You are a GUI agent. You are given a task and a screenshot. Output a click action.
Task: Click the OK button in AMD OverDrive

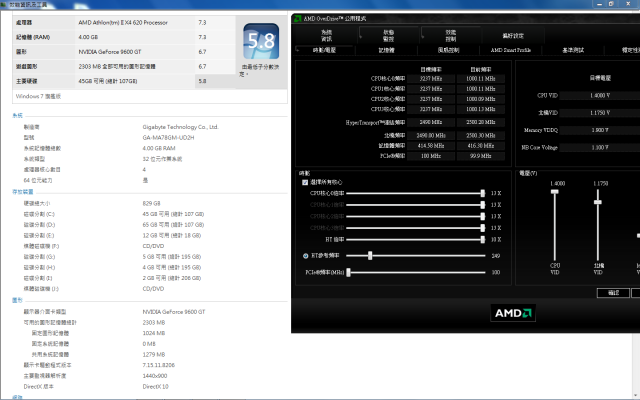coord(613,293)
